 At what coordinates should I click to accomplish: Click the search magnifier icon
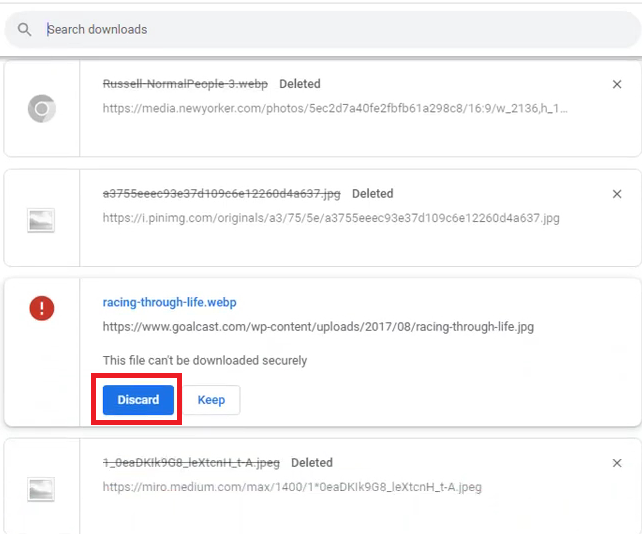click(25, 30)
